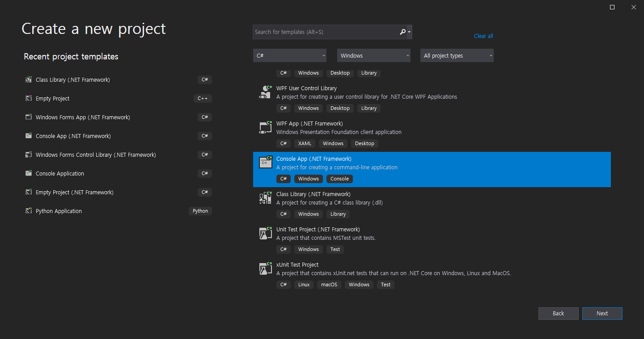
Task: Click the highlighted Console App template icon
Action: coord(266,163)
